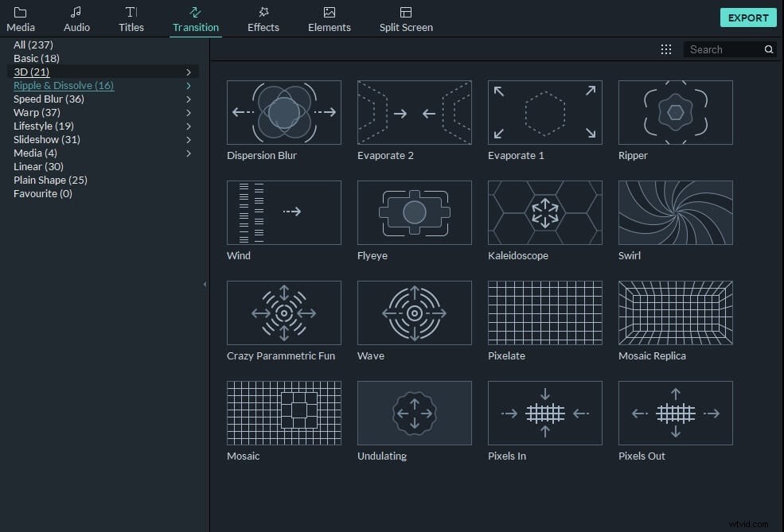Select the Pixels In transition
Viewport: 784px width, 532px height.
pyautogui.click(x=544, y=413)
